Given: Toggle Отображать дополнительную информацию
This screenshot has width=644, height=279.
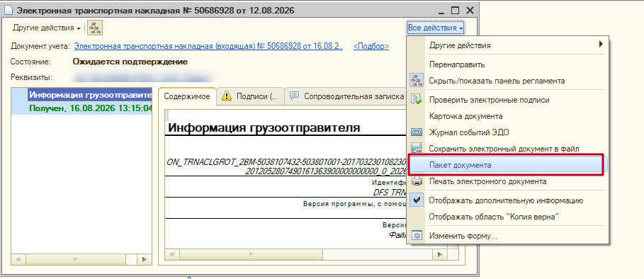Looking at the screenshot, I should pos(507,200).
